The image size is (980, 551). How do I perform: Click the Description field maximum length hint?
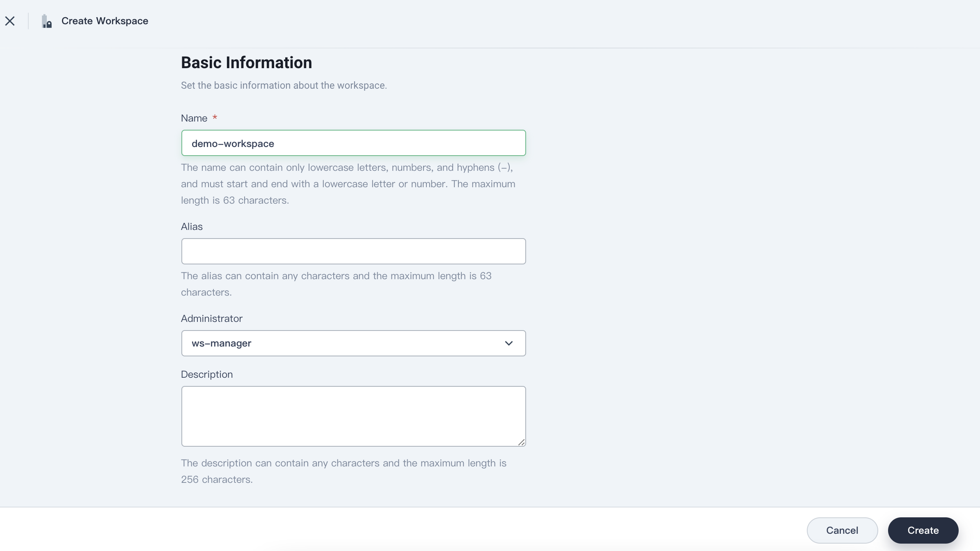tap(343, 471)
